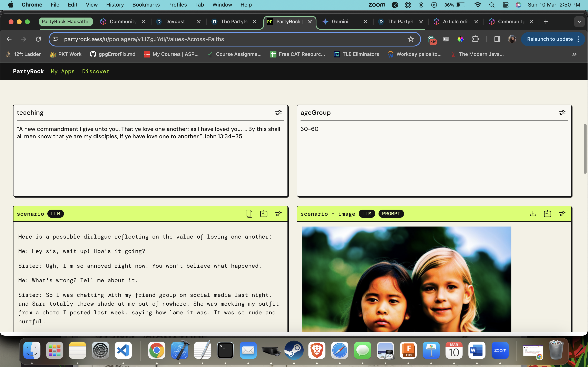Open the Chrome extensions puzzle icon
This screenshot has height=367, width=588.
(475, 39)
